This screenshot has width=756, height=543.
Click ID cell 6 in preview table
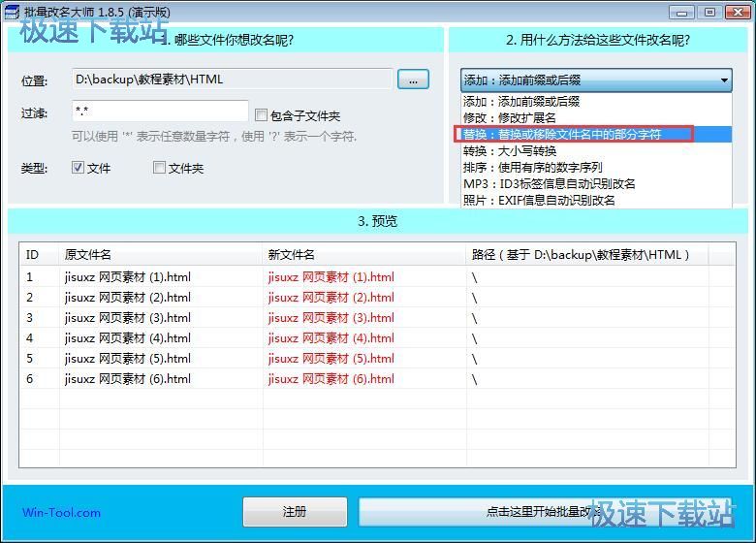point(29,379)
